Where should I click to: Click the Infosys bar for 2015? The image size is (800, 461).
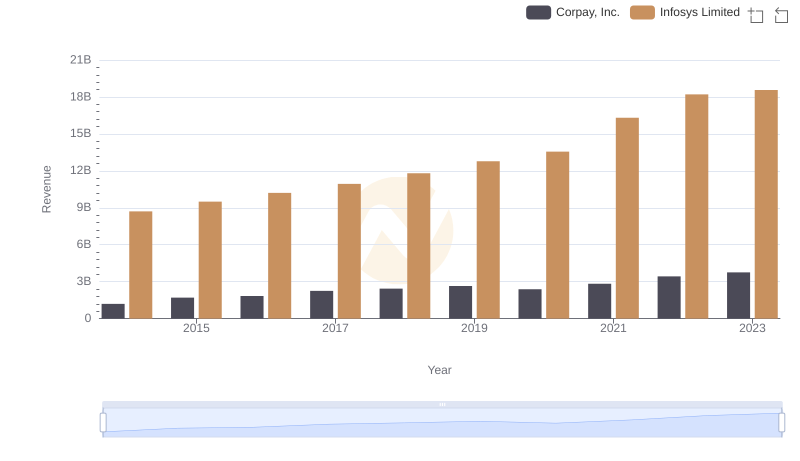click(210, 260)
